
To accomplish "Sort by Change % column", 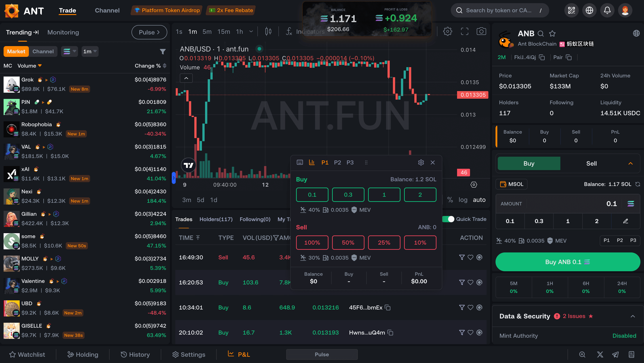I will (150, 66).
